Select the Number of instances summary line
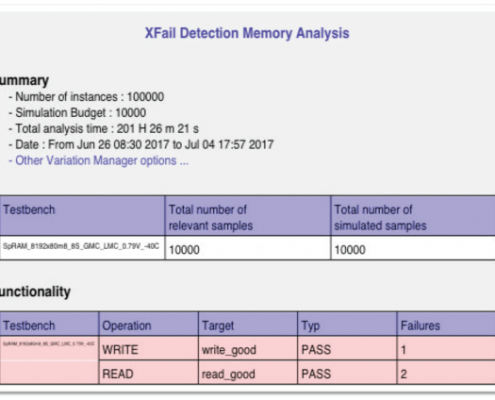The image size is (495, 400). tap(86, 97)
